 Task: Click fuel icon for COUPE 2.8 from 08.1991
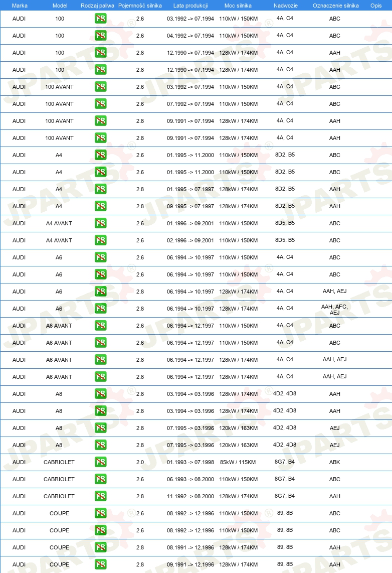[100, 547]
